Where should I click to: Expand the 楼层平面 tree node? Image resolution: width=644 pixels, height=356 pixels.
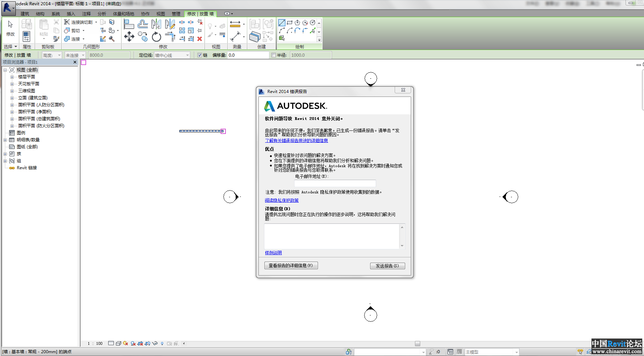(12, 77)
